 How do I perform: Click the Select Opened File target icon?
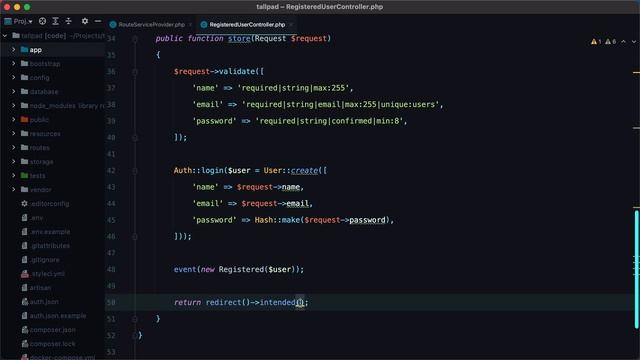42,21
